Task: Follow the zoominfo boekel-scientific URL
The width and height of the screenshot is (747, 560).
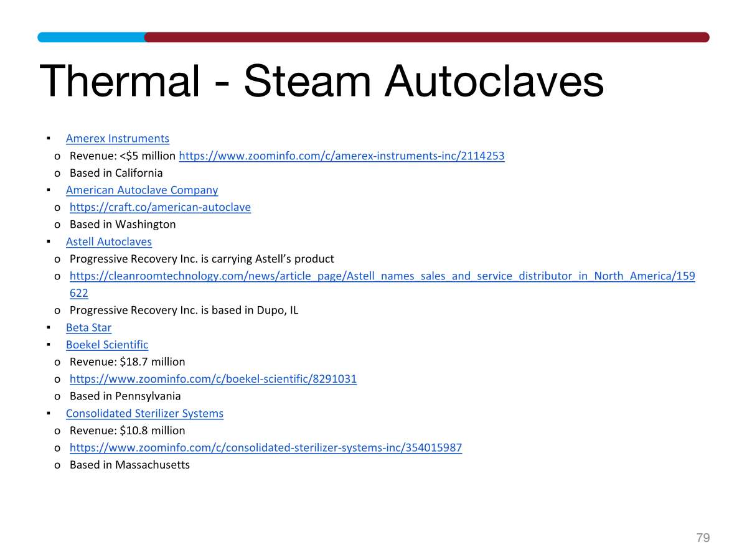Action: coord(213,378)
